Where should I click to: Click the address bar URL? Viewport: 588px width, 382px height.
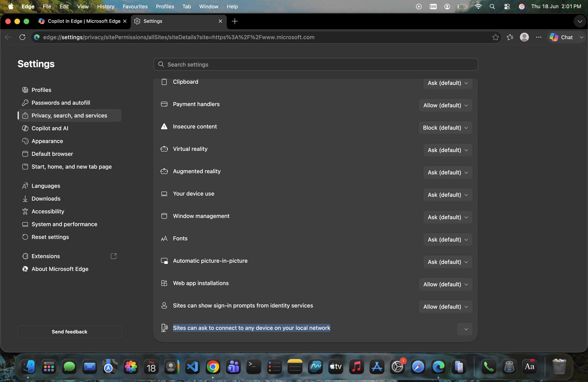point(179,37)
